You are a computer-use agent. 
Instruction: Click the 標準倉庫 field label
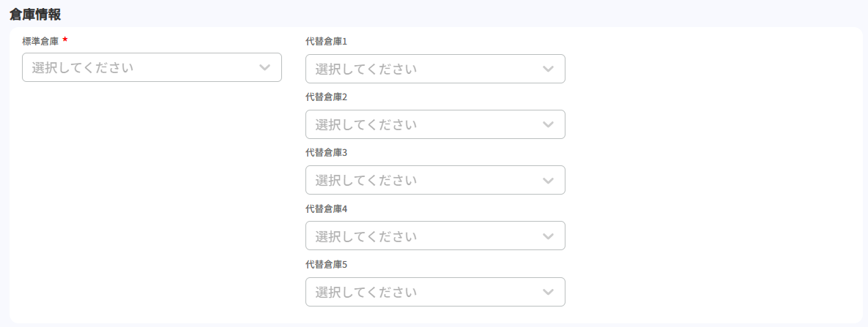(x=40, y=41)
